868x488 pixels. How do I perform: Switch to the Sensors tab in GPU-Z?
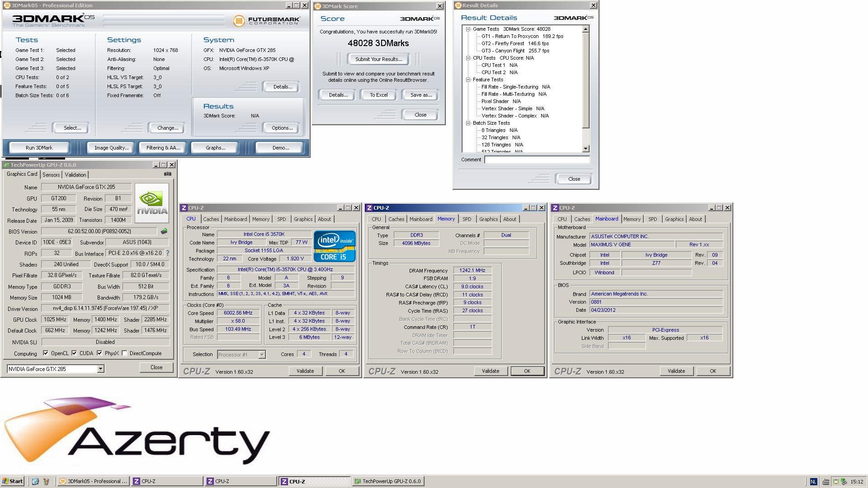51,175
